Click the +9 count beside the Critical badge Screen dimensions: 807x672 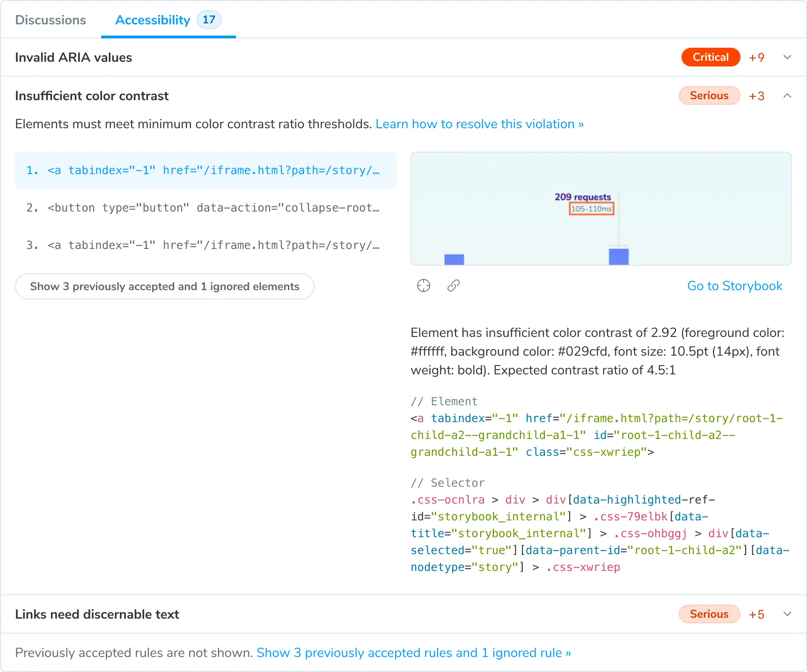coord(756,57)
